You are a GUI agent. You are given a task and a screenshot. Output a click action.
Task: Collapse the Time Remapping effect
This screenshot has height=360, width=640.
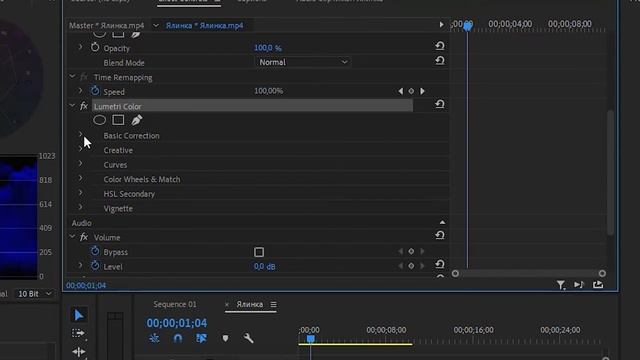(72, 77)
